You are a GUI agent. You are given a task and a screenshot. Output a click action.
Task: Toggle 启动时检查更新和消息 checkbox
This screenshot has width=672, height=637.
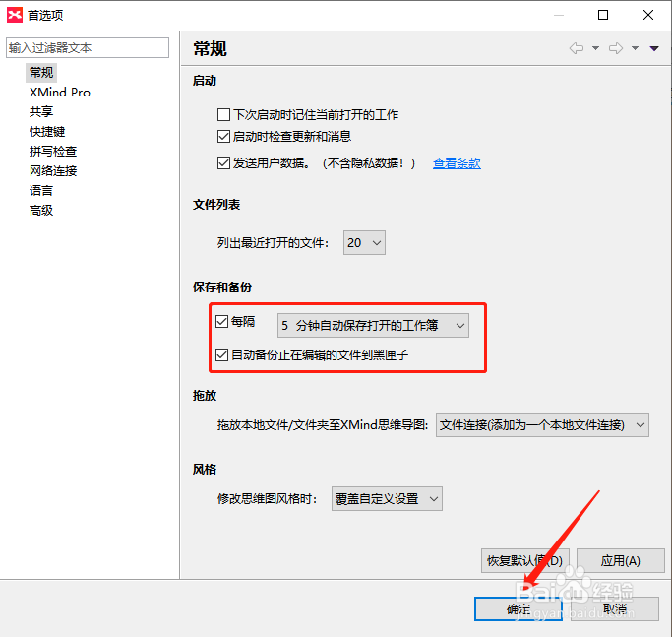coord(223,137)
